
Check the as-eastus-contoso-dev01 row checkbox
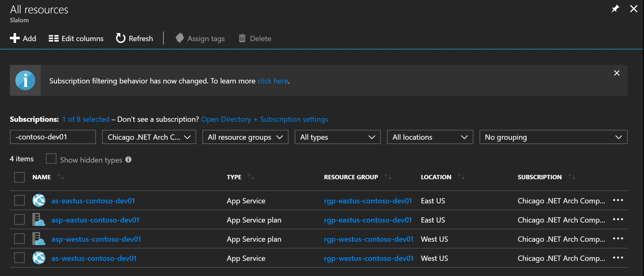[x=19, y=200]
